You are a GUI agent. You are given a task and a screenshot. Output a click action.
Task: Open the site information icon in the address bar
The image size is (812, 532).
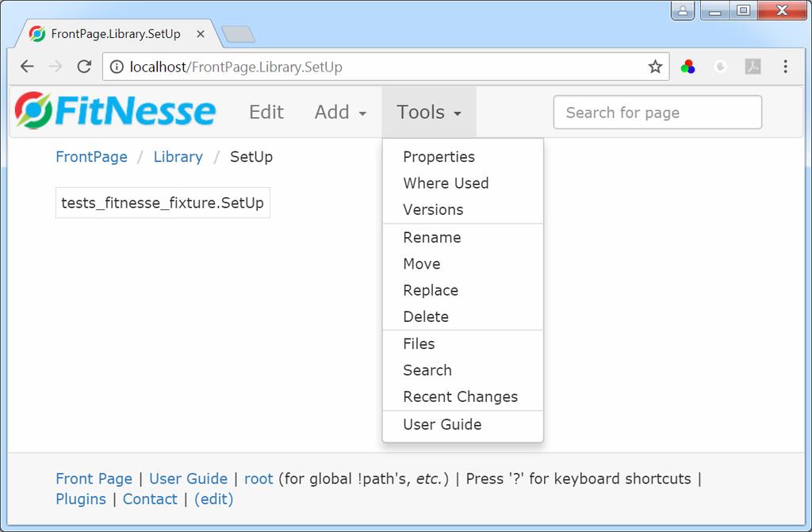pos(117,67)
